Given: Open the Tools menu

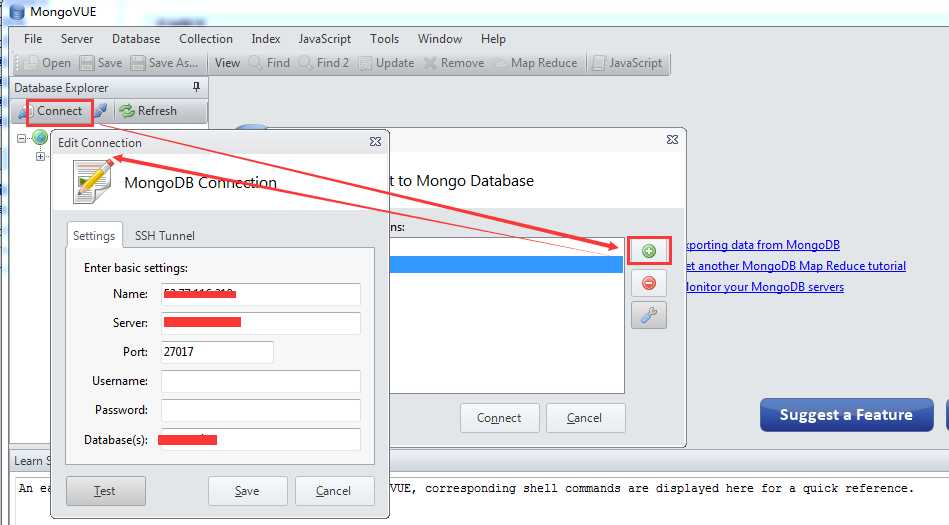Looking at the screenshot, I should (384, 39).
